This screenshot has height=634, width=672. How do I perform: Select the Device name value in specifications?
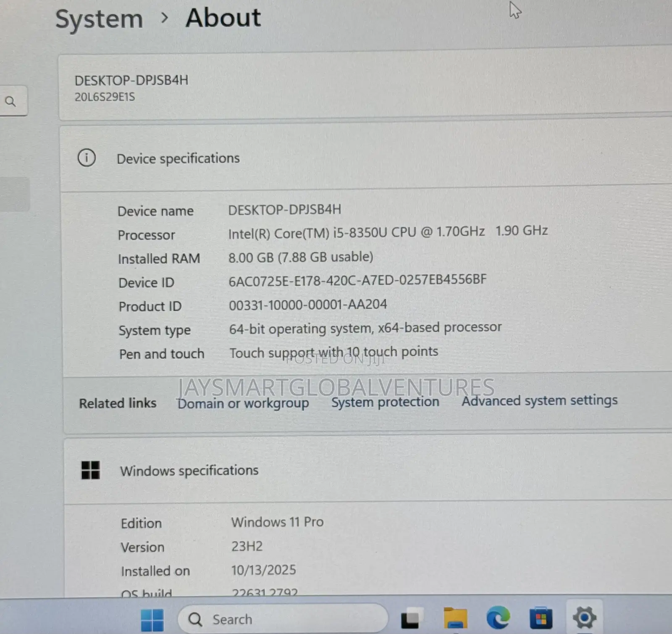(x=284, y=210)
